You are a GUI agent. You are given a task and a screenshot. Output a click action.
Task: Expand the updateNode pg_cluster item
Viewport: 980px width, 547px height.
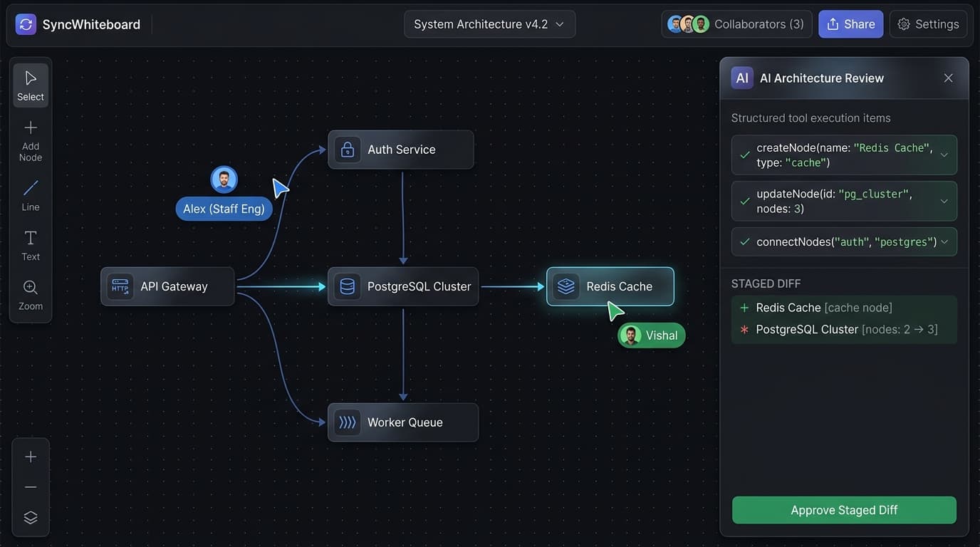click(944, 201)
